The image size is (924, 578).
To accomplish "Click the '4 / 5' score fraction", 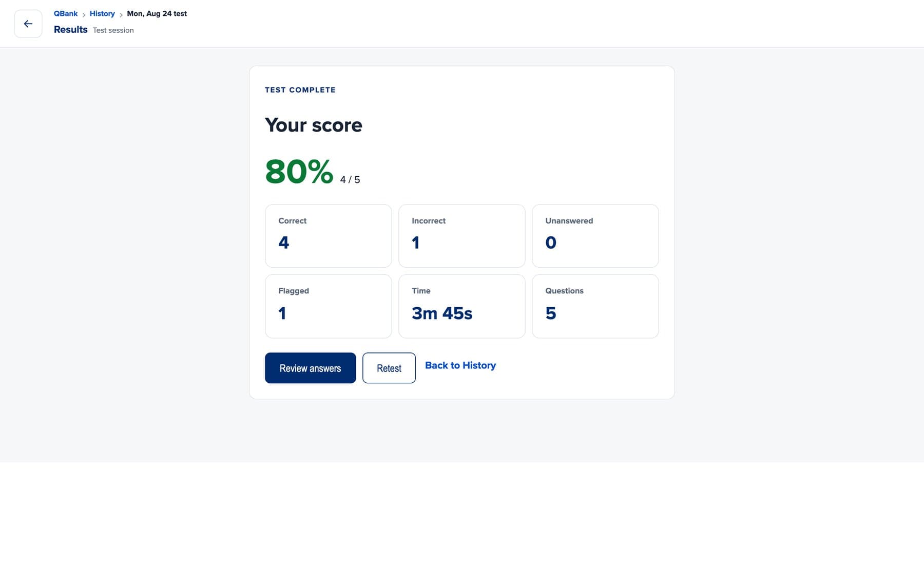I will pos(350,180).
